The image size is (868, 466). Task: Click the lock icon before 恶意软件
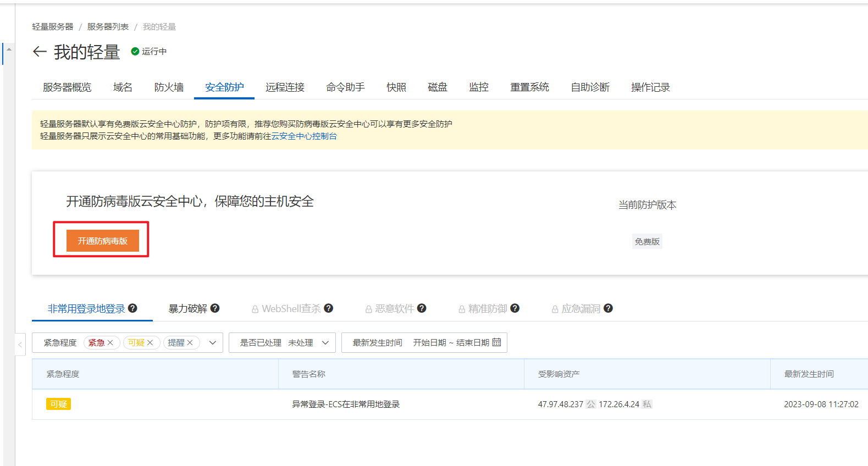click(x=368, y=309)
